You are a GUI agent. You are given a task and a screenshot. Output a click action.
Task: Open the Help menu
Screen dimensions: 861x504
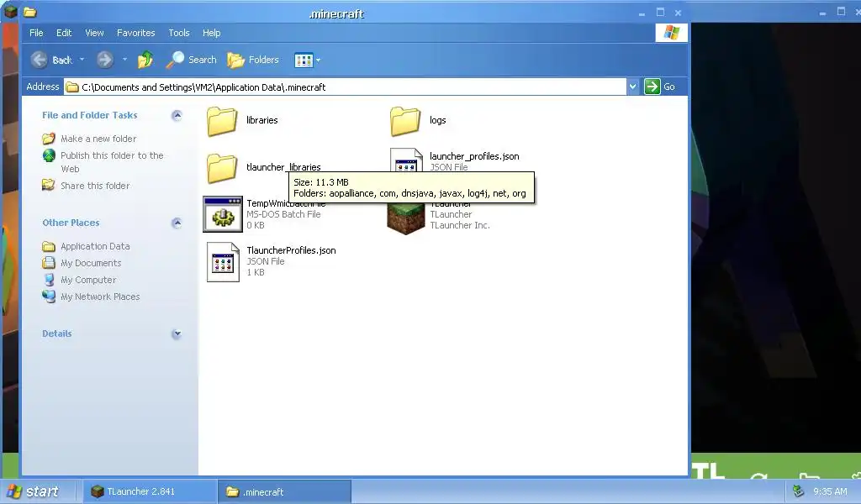(211, 33)
